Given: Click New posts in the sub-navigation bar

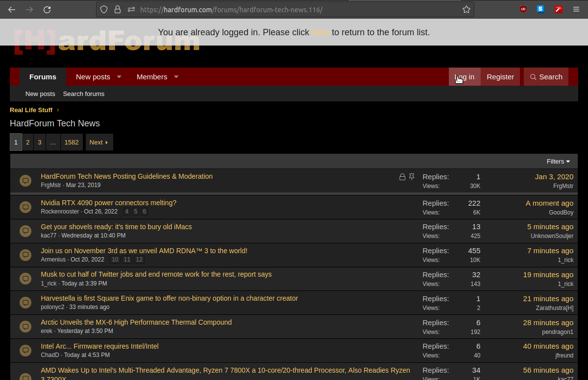Looking at the screenshot, I should coord(40,94).
